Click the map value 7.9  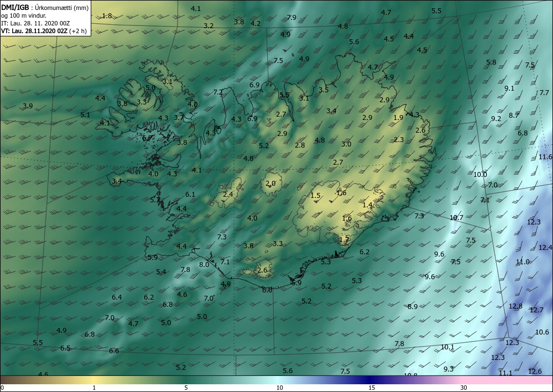tap(291, 17)
